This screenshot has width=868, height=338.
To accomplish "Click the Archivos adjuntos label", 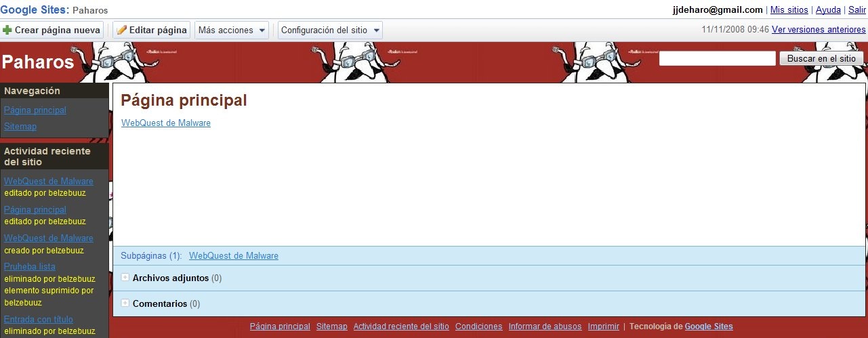I will pyautogui.click(x=171, y=278).
